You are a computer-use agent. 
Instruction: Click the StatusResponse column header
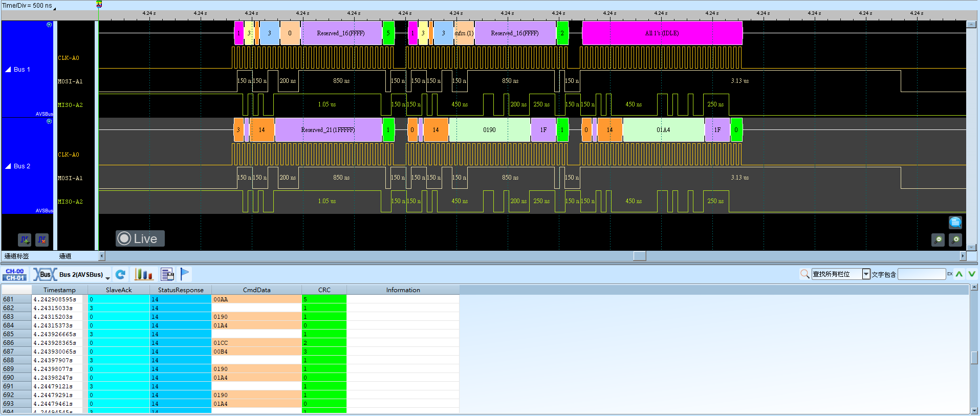[181, 290]
